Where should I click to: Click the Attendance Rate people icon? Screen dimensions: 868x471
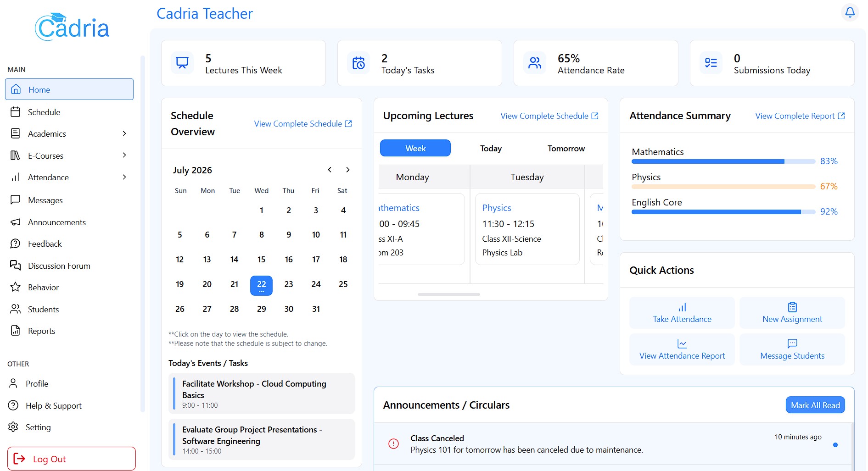click(535, 63)
